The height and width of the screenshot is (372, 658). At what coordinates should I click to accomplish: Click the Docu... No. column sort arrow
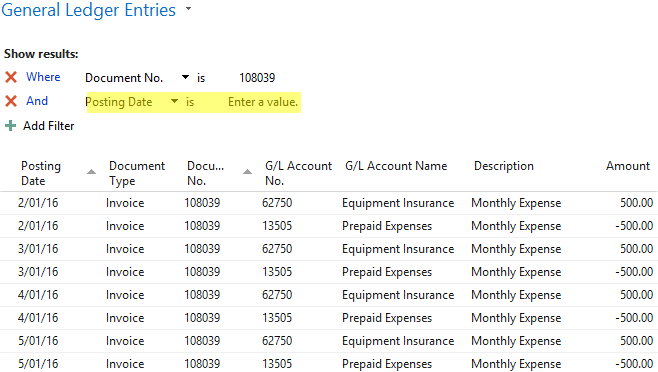(x=248, y=171)
